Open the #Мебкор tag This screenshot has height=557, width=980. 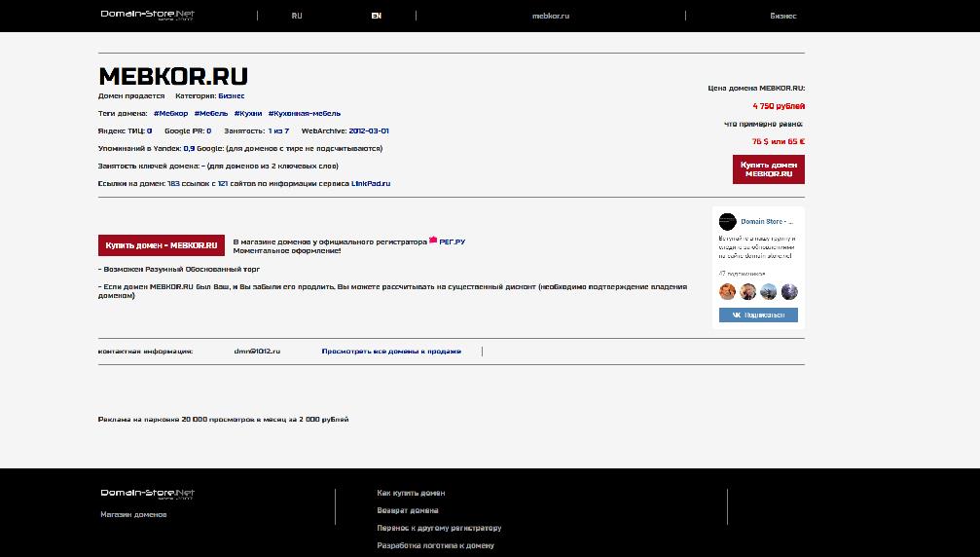click(x=170, y=114)
